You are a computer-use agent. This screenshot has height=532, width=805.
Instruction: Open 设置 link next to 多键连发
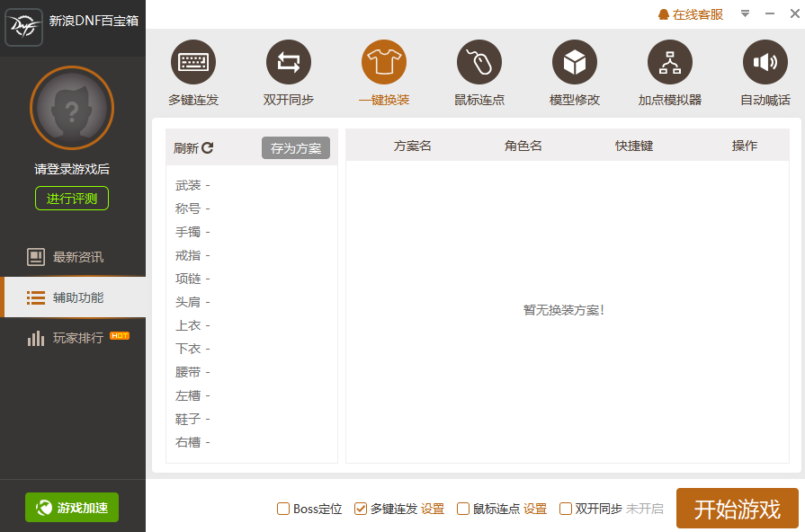point(433,509)
